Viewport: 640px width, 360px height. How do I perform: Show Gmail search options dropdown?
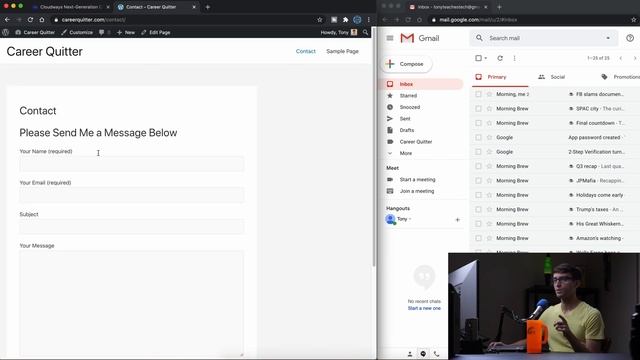point(608,38)
